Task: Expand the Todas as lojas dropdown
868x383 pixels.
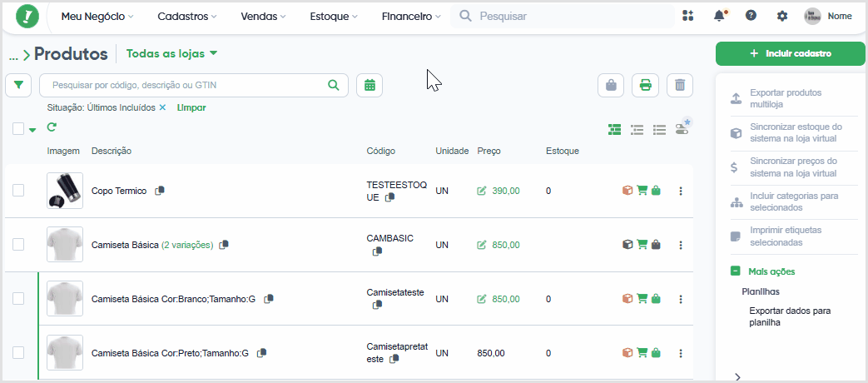Action: point(171,53)
